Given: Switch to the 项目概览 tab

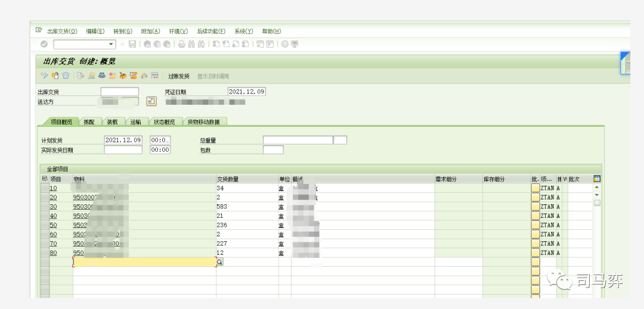Looking at the screenshot, I should (60, 121).
